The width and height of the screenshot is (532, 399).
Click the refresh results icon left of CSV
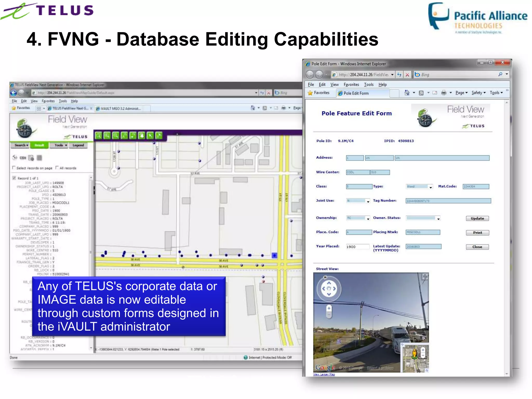point(15,158)
